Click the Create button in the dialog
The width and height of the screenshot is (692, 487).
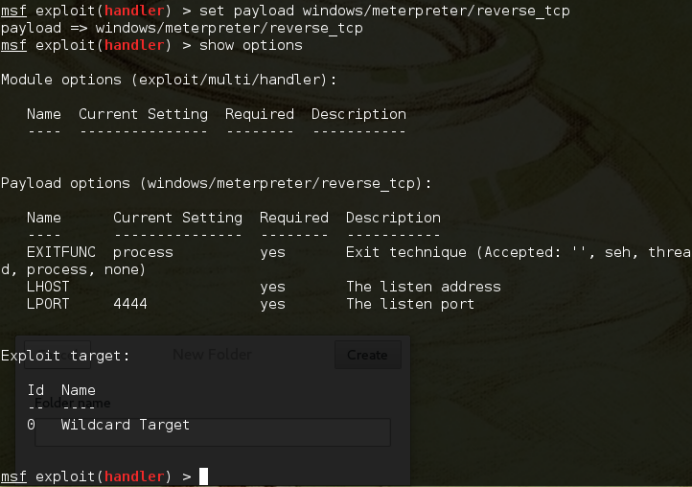[368, 355]
